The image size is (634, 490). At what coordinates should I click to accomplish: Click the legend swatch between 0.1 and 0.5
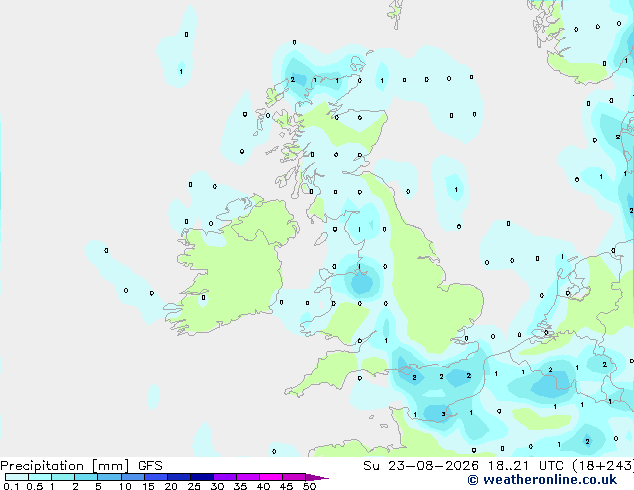click(17, 477)
